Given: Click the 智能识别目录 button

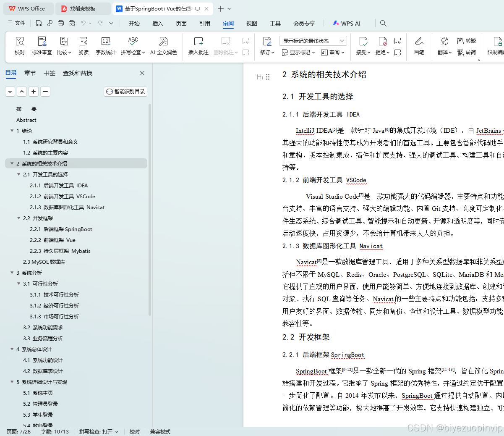Looking at the screenshot, I should pyautogui.click(x=125, y=91).
